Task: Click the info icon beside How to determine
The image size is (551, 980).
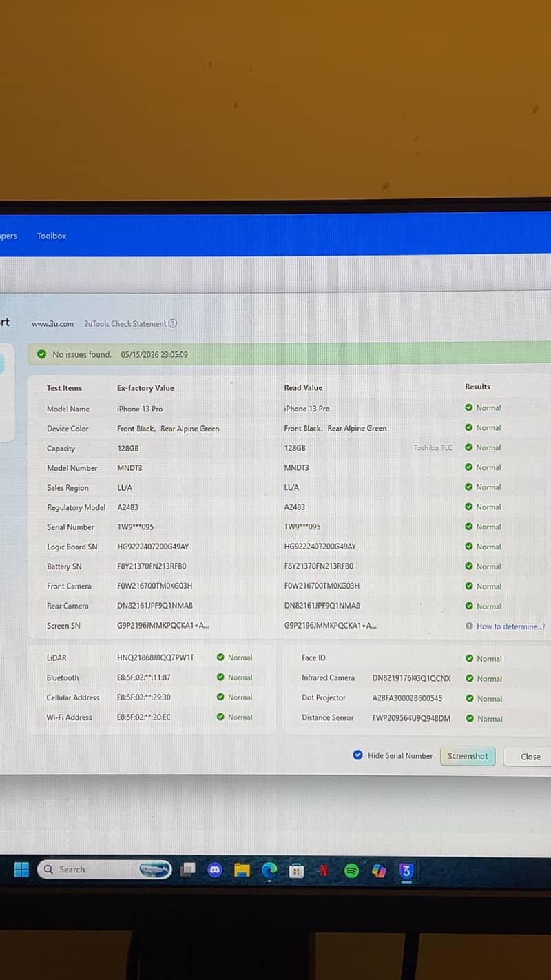Action: 469,626
